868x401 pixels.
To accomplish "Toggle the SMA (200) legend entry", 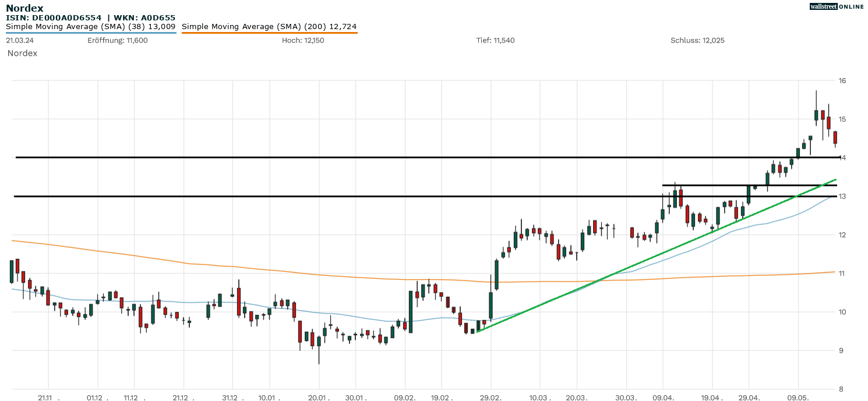I will click(x=269, y=26).
